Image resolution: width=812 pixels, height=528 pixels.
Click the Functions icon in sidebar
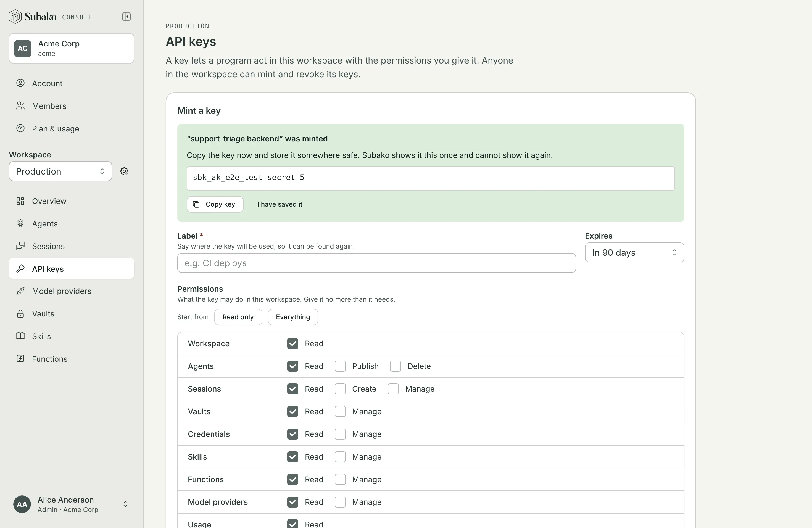click(20, 358)
